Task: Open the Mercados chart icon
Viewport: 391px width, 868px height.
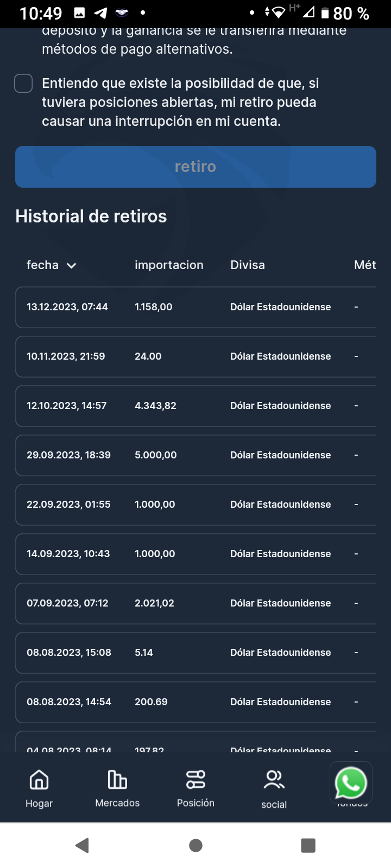Action: pyautogui.click(x=117, y=780)
